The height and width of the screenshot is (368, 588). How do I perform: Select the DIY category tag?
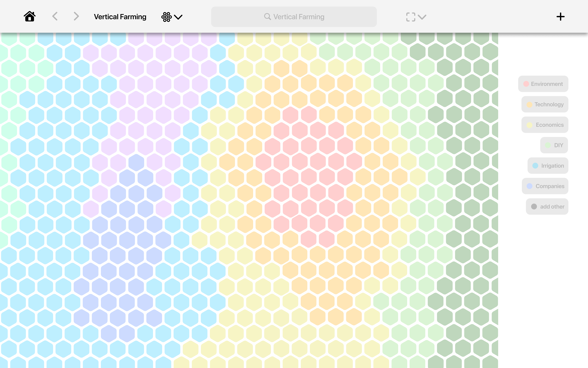(554, 145)
